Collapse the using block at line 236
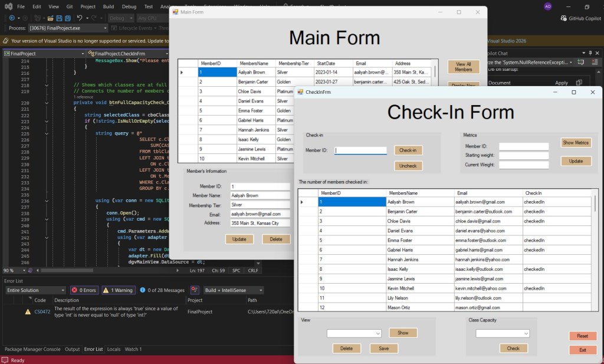Screen dimensions: 604x364 point(47,201)
